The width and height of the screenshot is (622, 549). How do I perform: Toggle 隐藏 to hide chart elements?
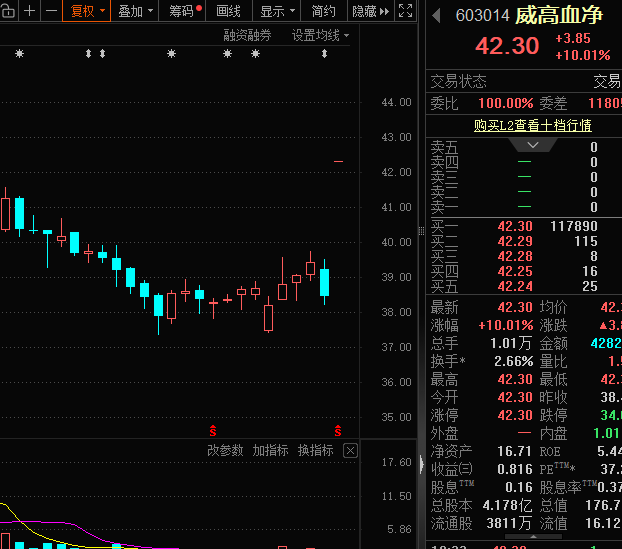click(364, 11)
